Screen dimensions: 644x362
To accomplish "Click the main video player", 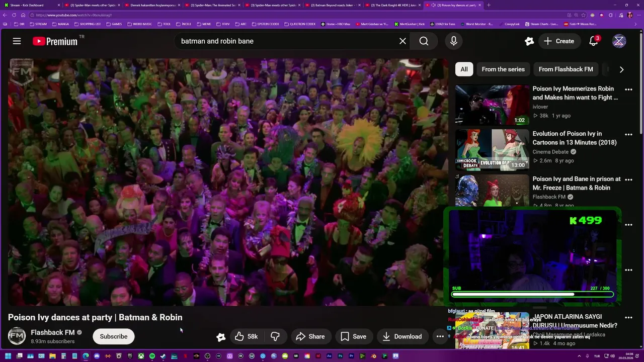I will (x=227, y=182).
